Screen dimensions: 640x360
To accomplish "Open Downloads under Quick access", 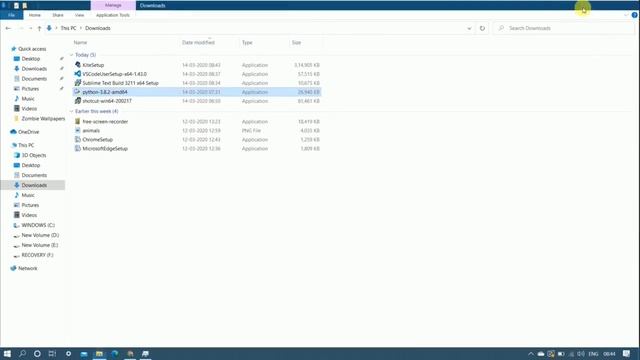I will click(x=34, y=69).
